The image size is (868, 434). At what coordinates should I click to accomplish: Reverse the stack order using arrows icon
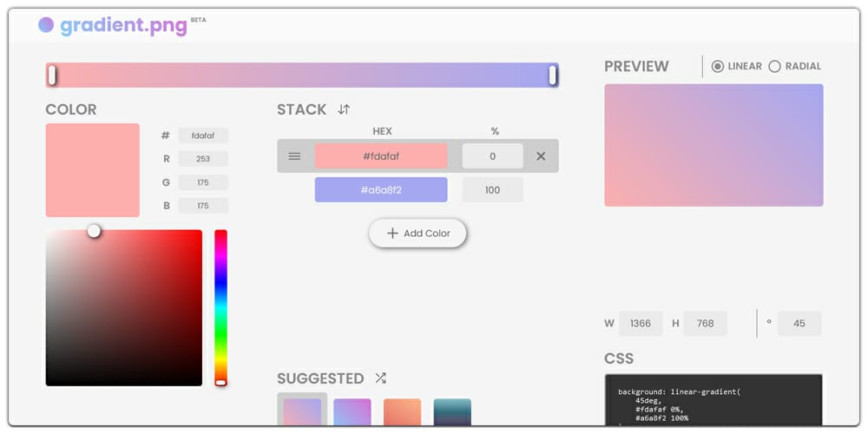344,109
